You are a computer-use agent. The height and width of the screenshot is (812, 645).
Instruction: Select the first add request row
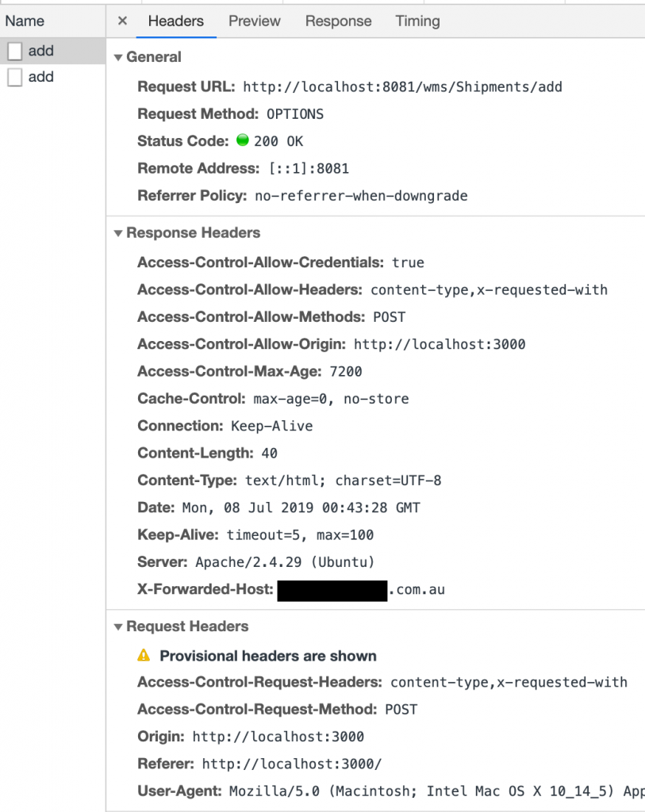point(52,51)
